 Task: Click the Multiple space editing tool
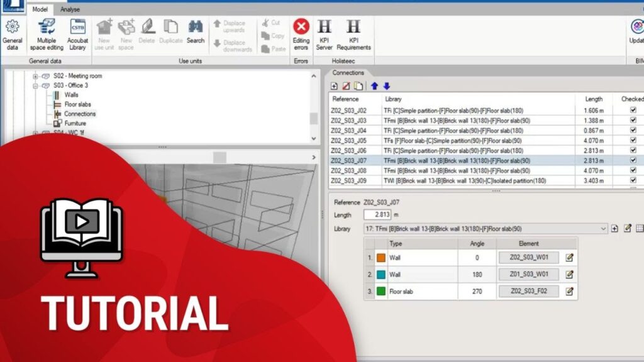click(47, 35)
